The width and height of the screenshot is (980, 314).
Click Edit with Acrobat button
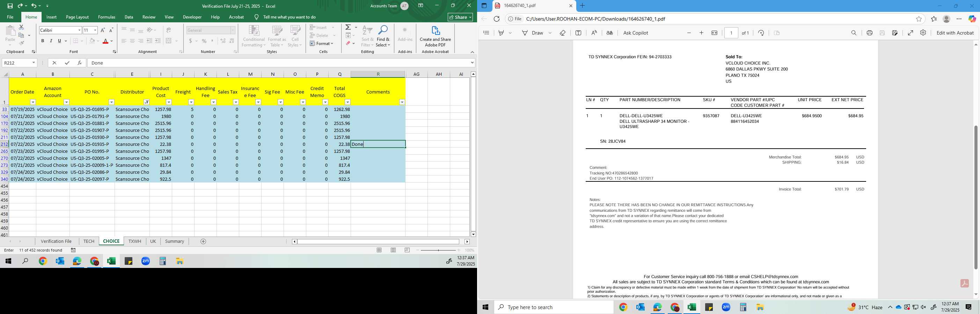(955, 33)
